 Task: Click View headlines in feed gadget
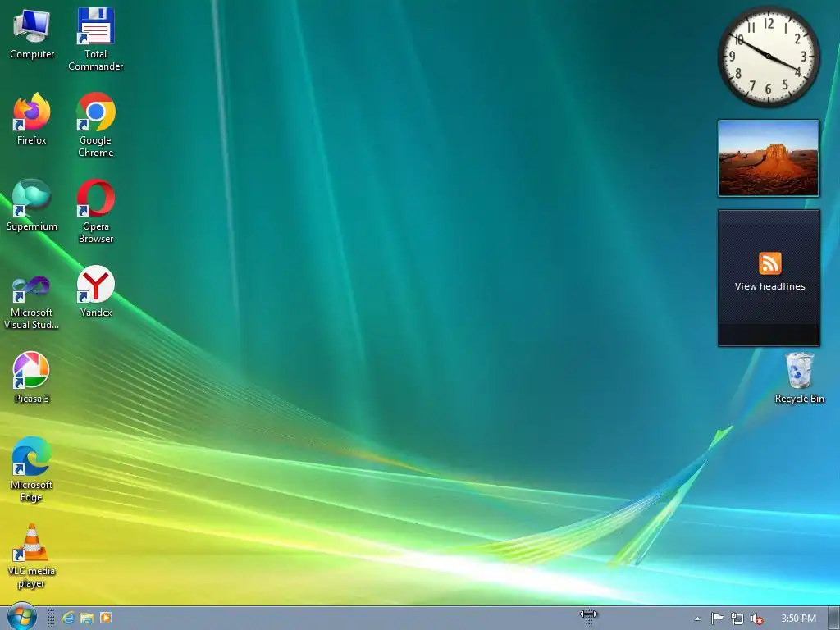(769, 286)
